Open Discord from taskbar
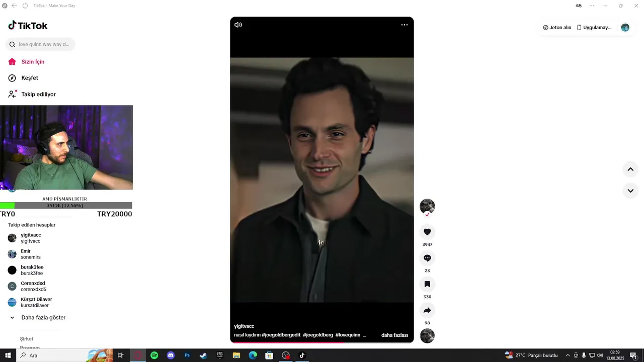Viewport: 644px width, 362px height. (x=171, y=355)
